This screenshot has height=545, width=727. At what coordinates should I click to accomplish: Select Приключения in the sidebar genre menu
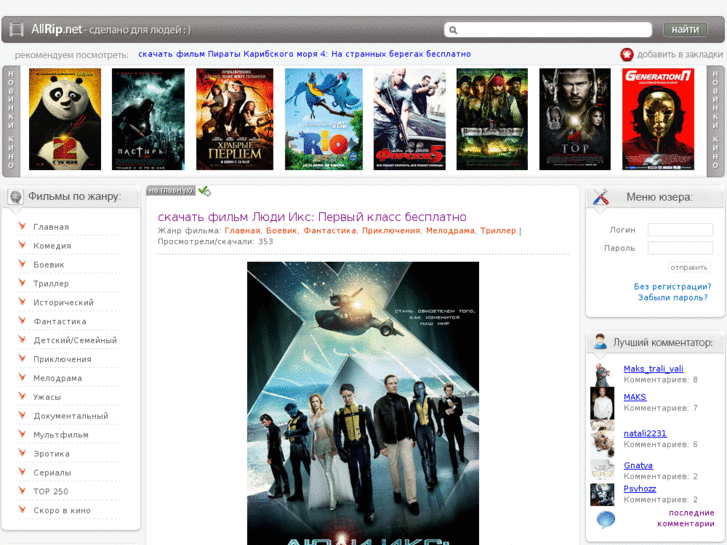point(62,359)
